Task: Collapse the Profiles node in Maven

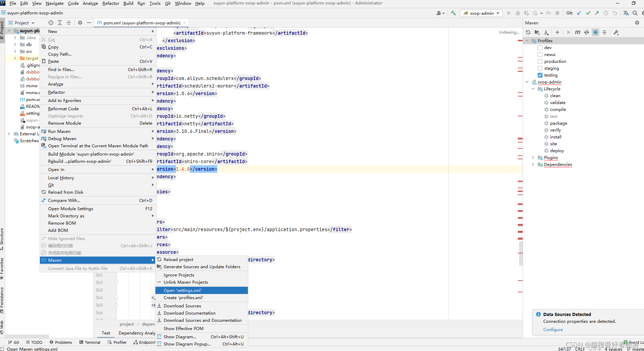Action: pos(527,41)
